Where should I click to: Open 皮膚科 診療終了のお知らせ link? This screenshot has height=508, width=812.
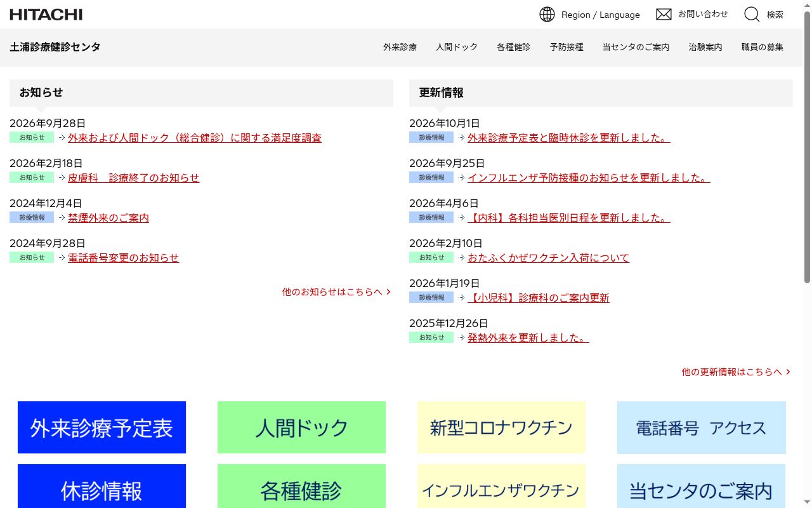coord(134,178)
